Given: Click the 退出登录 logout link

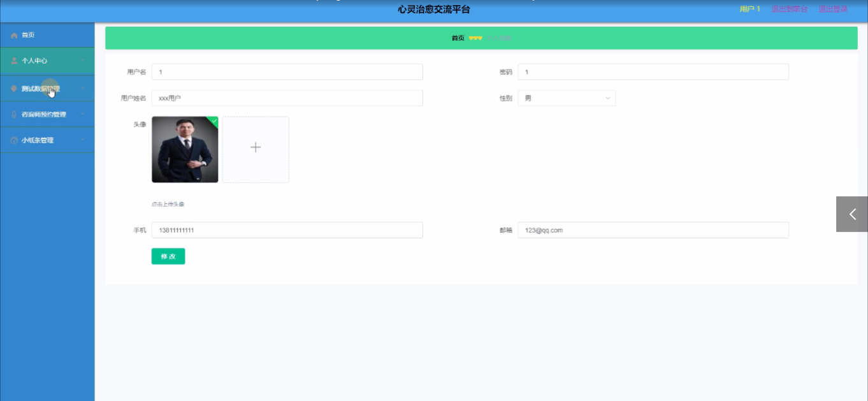Looking at the screenshot, I should [833, 9].
